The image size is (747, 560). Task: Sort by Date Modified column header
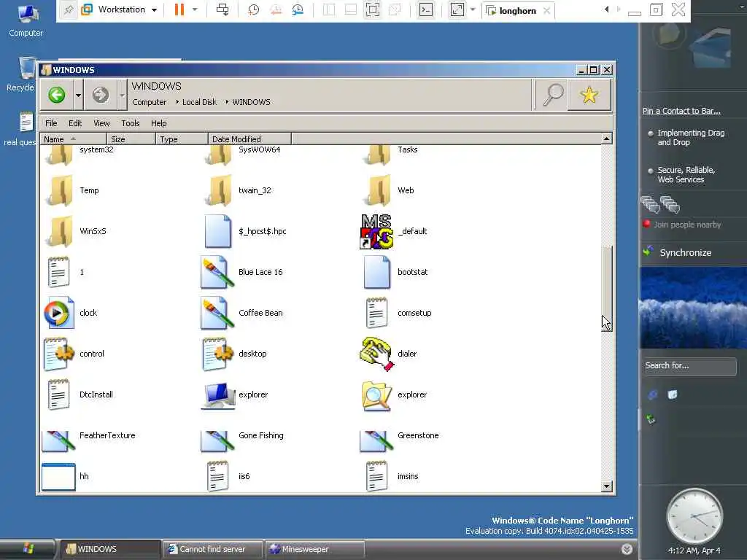(249, 139)
